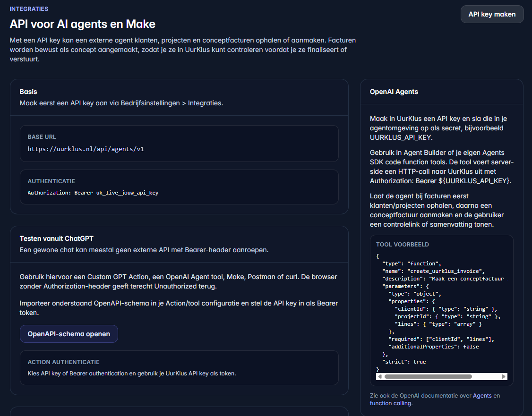Click the "name": "create_uurklus_invoice" code line
Viewport: 532px width, 416px height.
click(x=433, y=271)
